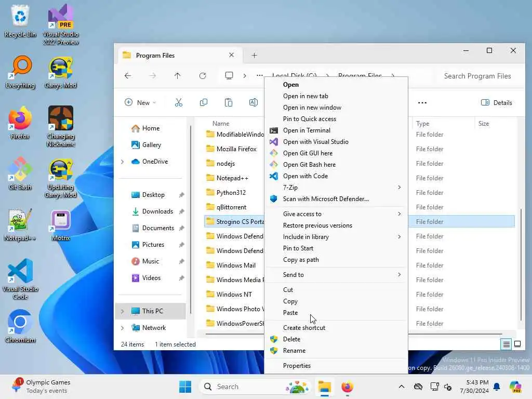Open the Olympic Games widget
The image size is (532, 399).
42,387
